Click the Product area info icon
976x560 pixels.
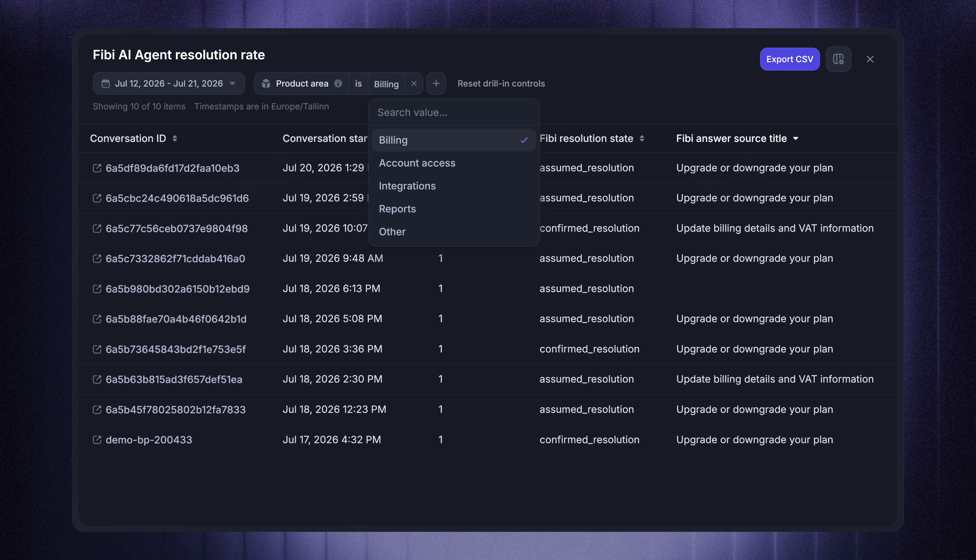(338, 83)
